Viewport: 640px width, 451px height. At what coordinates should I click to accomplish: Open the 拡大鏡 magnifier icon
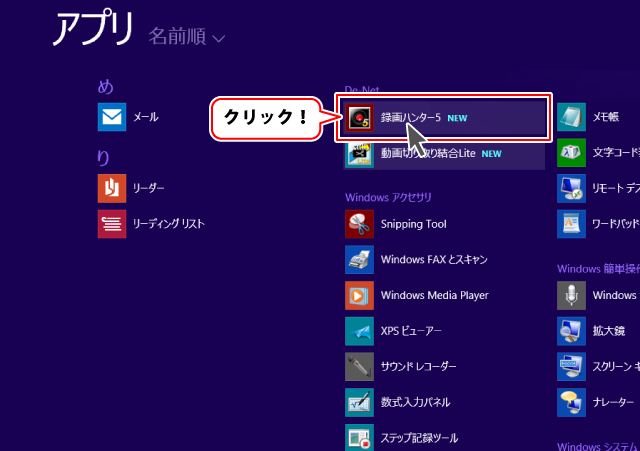(x=571, y=331)
